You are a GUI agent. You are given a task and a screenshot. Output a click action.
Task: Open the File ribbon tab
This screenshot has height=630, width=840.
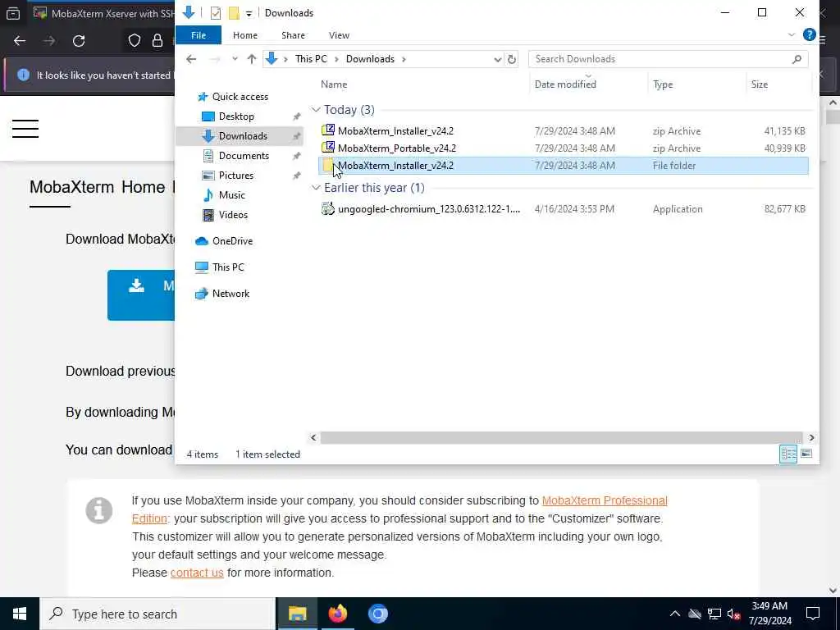(199, 35)
